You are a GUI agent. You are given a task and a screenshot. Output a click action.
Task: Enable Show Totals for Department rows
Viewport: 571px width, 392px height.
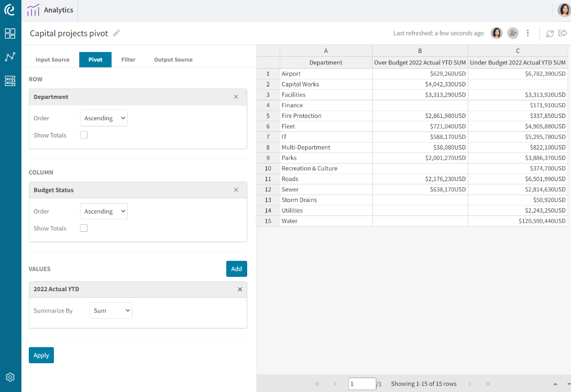click(84, 135)
